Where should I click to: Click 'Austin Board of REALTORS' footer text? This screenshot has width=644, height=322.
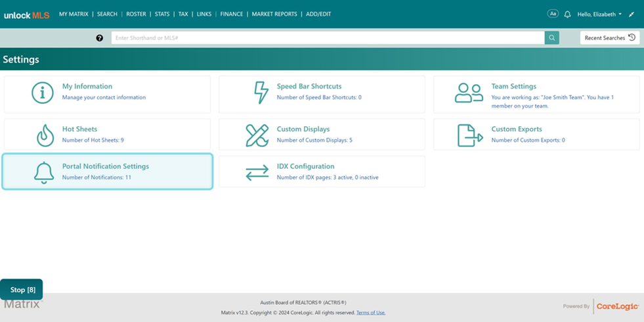[303, 302]
